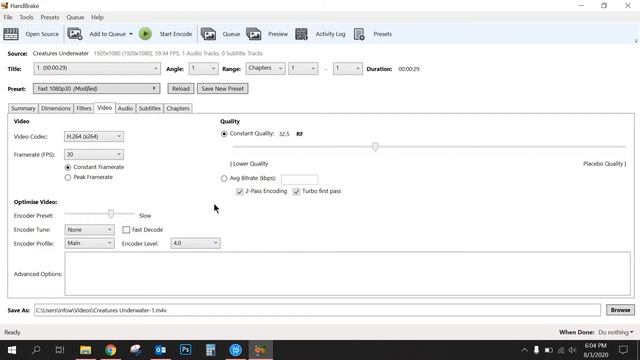The image size is (640, 360).
Task: Show hidden system tray icons
Action: (524, 350)
